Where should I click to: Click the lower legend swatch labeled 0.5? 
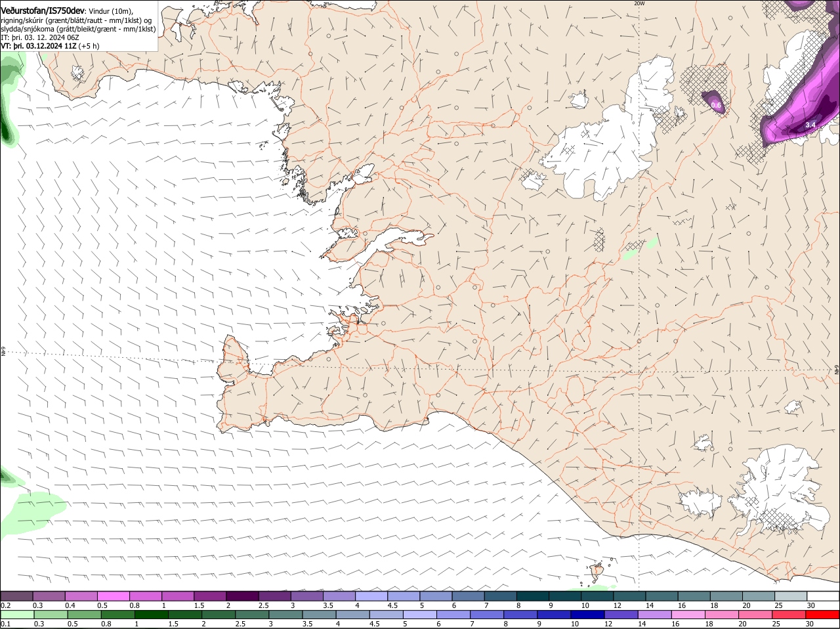coord(84,615)
